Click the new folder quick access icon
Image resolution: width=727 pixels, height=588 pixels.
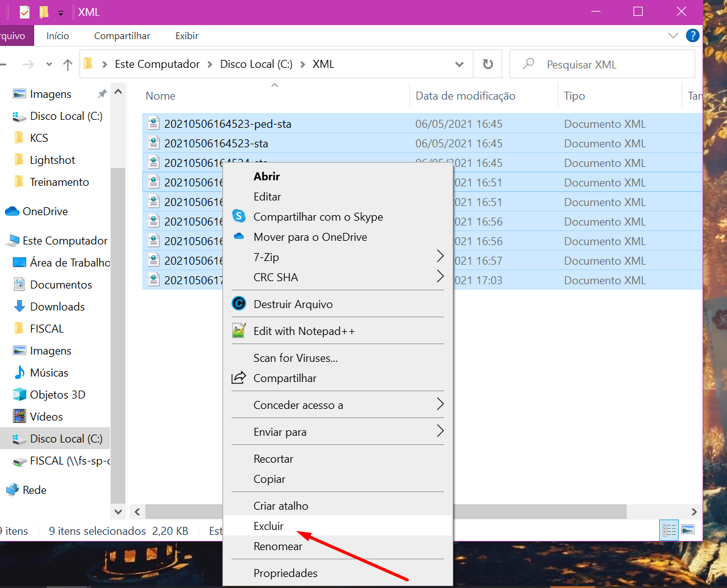[x=43, y=12]
